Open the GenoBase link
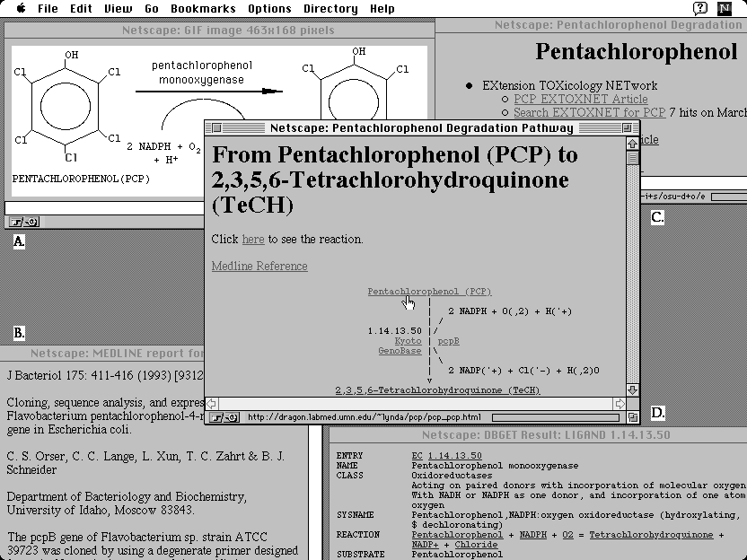747x560 pixels. tap(400, 351)
